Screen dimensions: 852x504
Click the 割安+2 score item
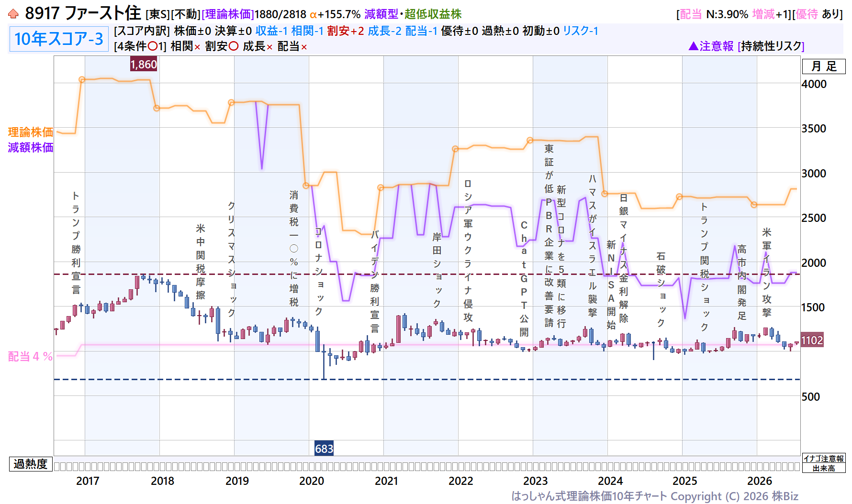point(346,31)
